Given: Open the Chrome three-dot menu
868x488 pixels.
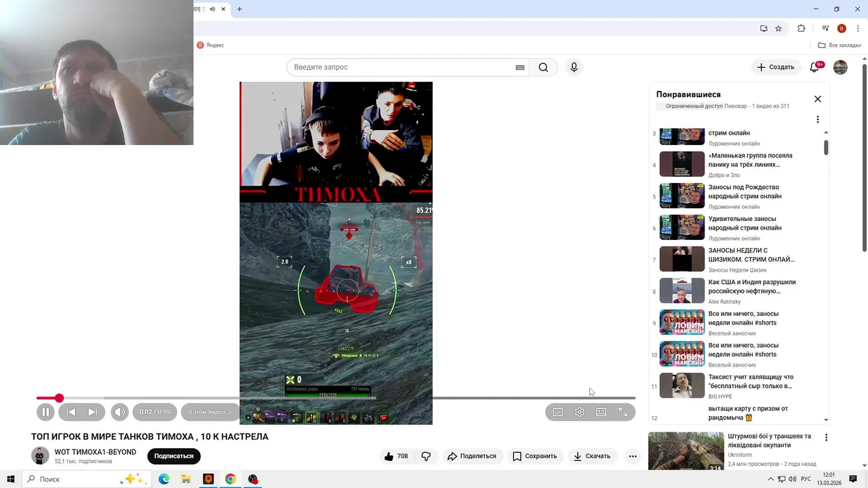Looking at the screenshot, I should coord(858,28).
